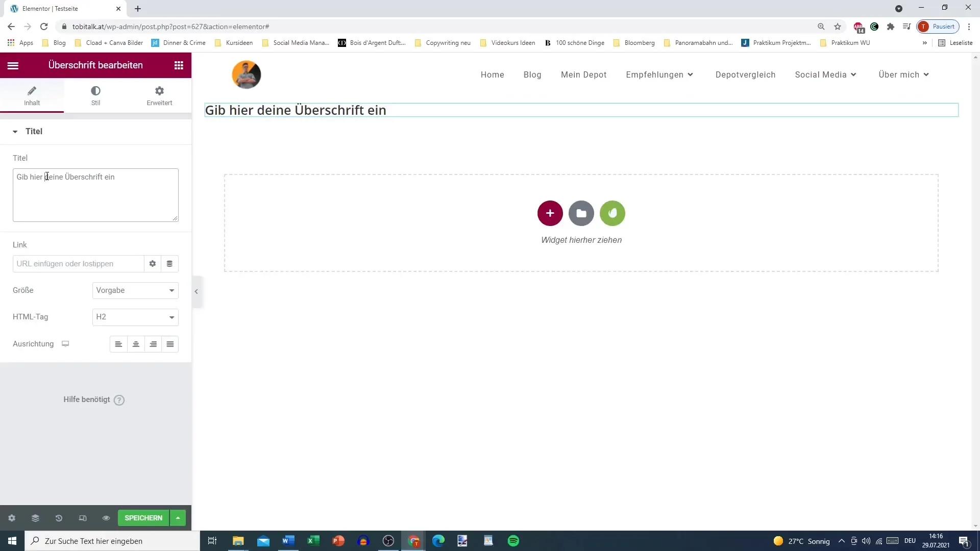Show more bookmarks chevron

(x=924, y=43)
